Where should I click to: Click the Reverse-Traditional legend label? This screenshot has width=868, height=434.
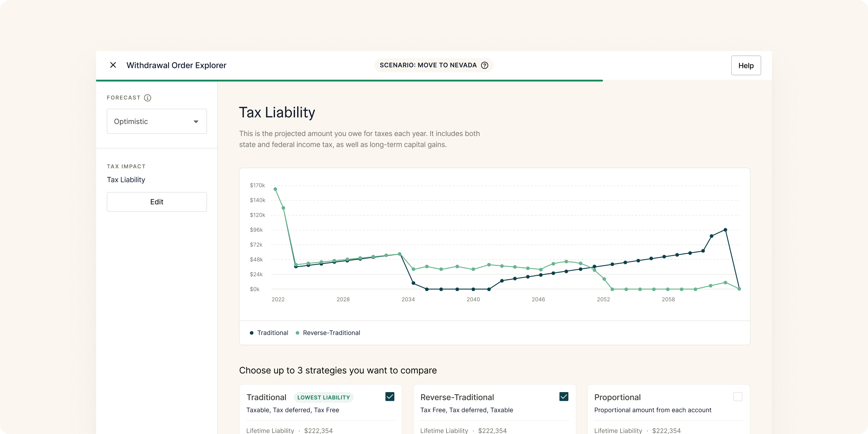(331, 333)
